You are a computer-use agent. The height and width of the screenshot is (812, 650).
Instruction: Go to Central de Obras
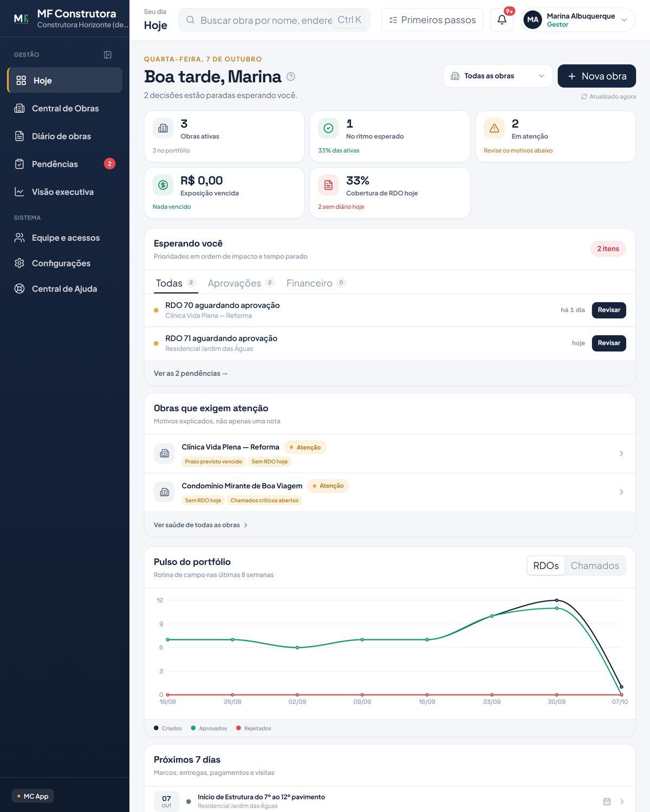pyautogui.click(x=65, y=108)
